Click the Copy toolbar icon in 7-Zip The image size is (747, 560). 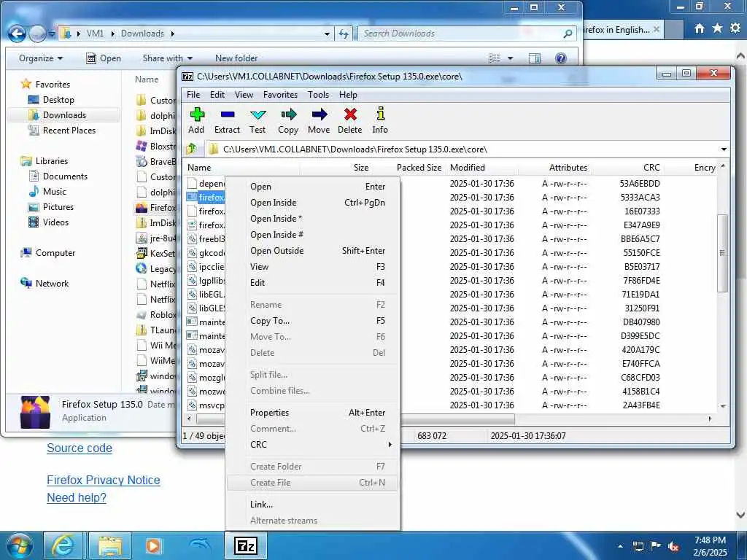(288, 114)
